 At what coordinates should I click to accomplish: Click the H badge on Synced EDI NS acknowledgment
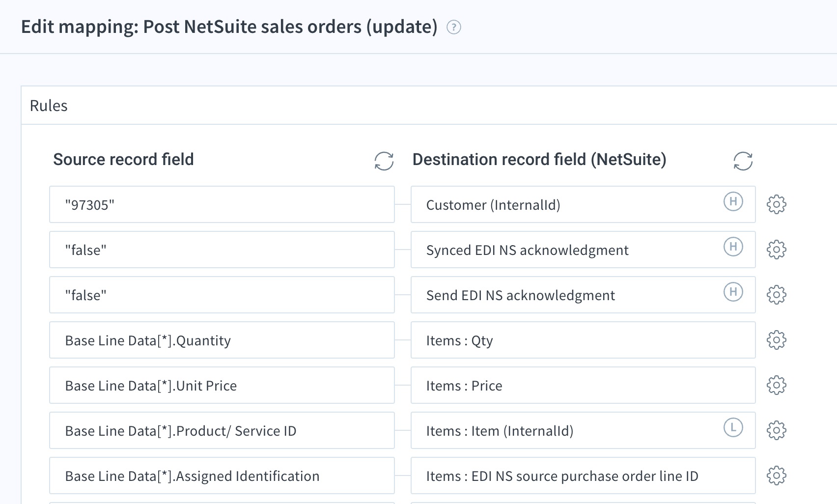click(733, 247)
